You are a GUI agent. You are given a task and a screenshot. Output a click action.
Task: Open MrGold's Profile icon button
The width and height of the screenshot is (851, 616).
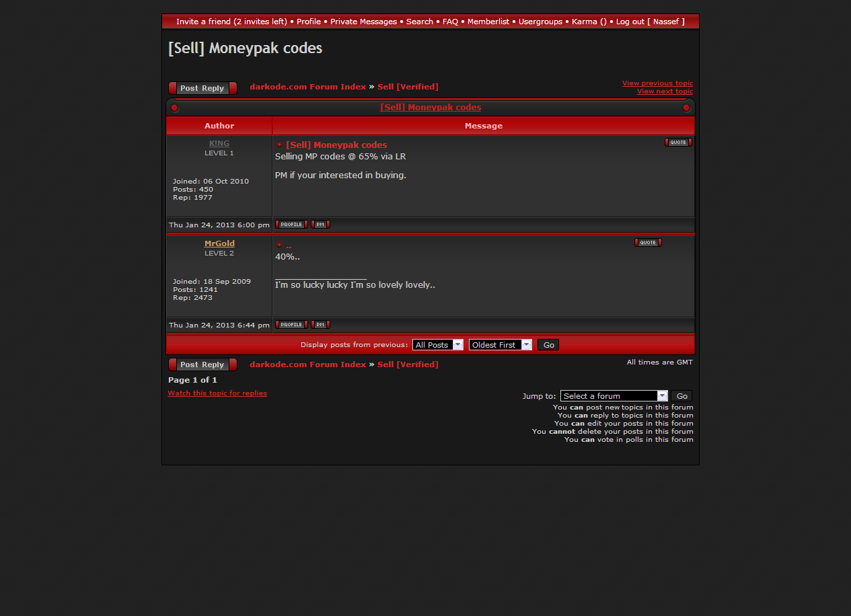point(291,325)
